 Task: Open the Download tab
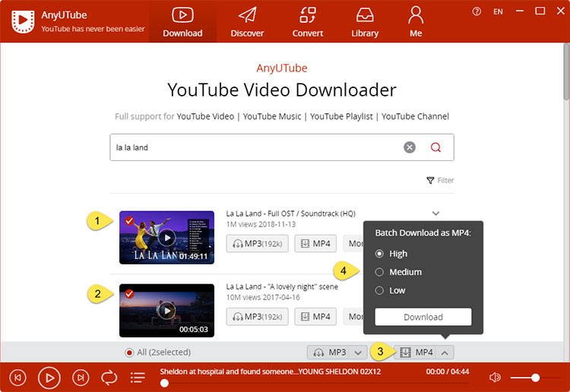[182, 22]
